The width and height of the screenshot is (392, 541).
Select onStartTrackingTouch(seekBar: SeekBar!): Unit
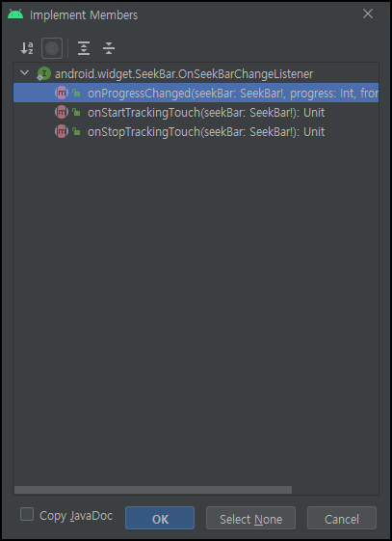[206, 113]
